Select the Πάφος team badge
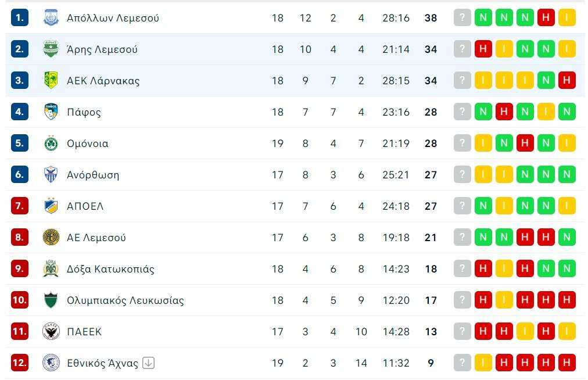 51,112
